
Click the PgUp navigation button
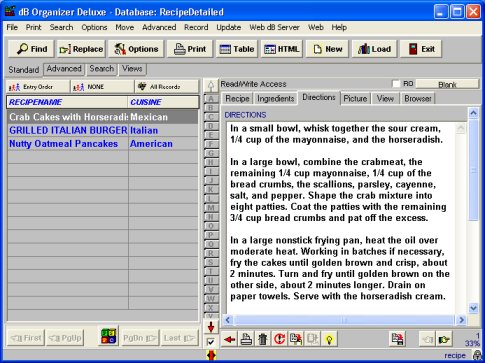point(65,338)
